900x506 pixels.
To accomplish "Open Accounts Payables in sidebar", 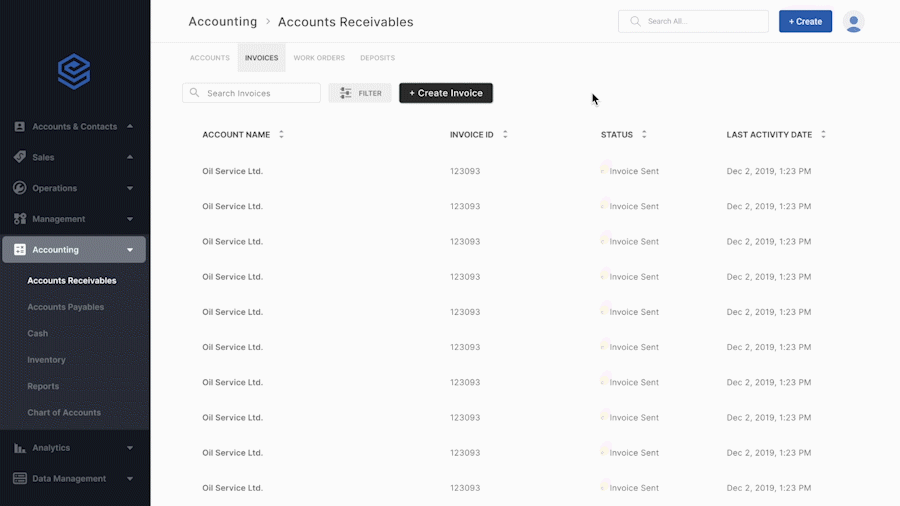I will pos(65,307).
